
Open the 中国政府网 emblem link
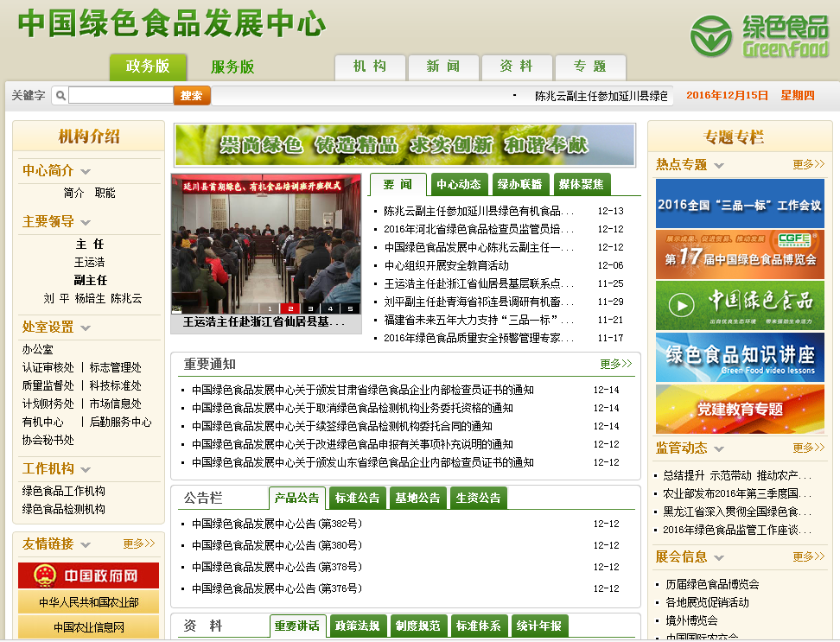point(88,575)
